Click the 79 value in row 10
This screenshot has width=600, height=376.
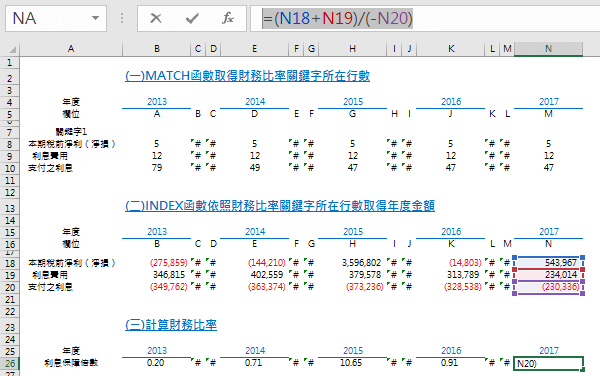(157, 168)
